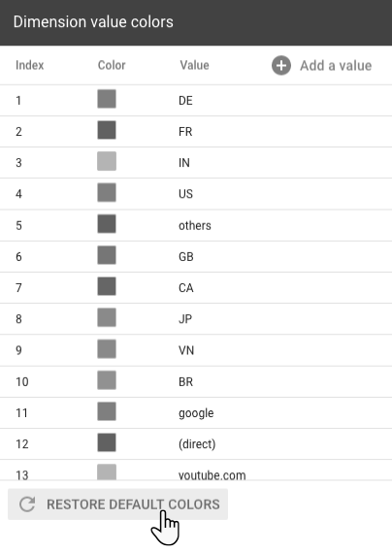
Task: Open the color swatch for DE
Action: (x=107, y=99)
